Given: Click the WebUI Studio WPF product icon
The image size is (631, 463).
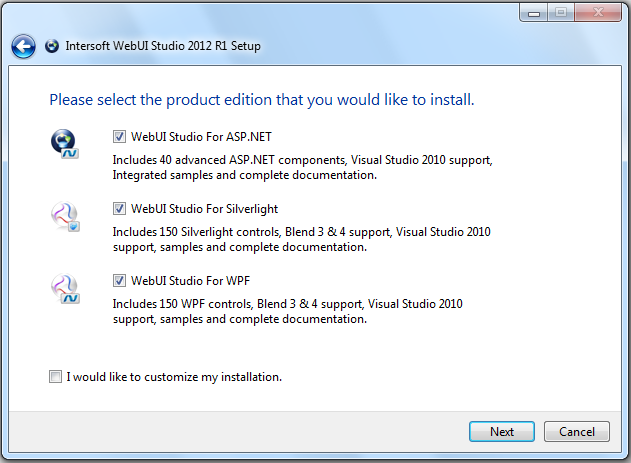Looking at the screenshot, I should point(65,290).
